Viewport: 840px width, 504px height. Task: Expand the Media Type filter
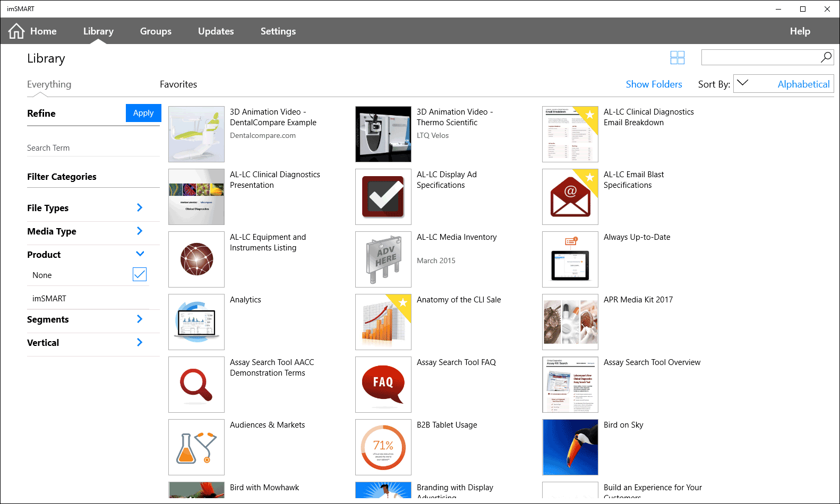point(140,231)
